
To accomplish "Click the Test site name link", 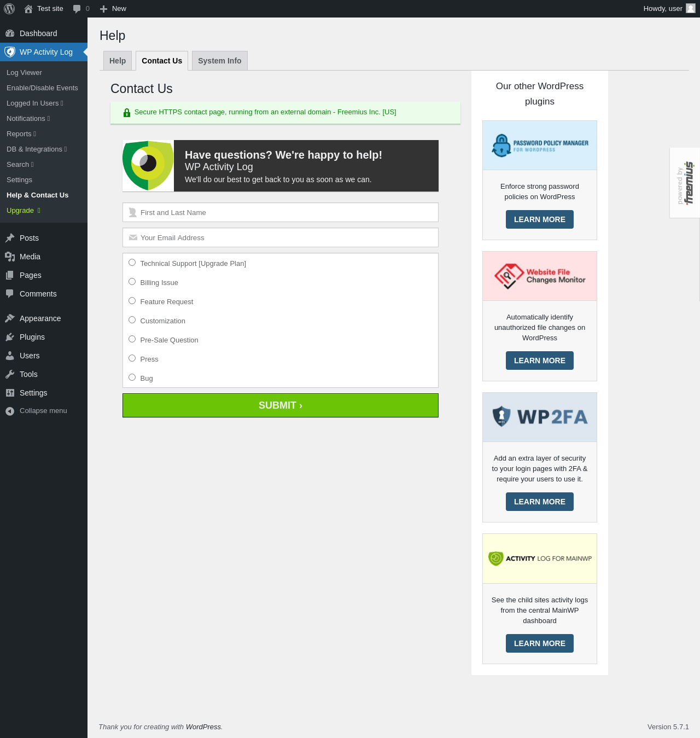I will click(x=50, y=9).
